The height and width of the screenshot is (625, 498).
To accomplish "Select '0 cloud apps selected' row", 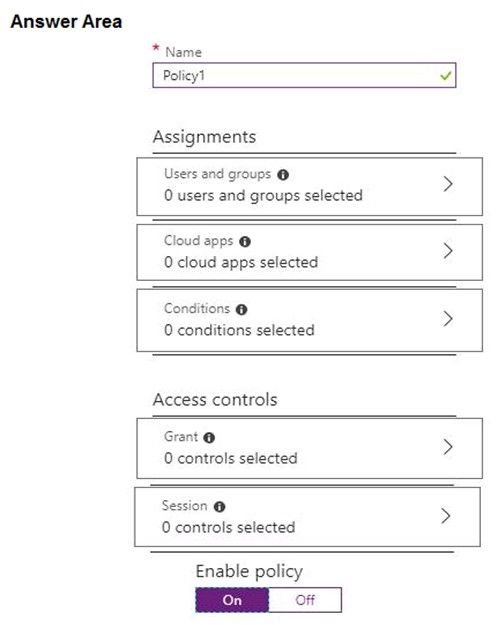I will coord(309,252).
